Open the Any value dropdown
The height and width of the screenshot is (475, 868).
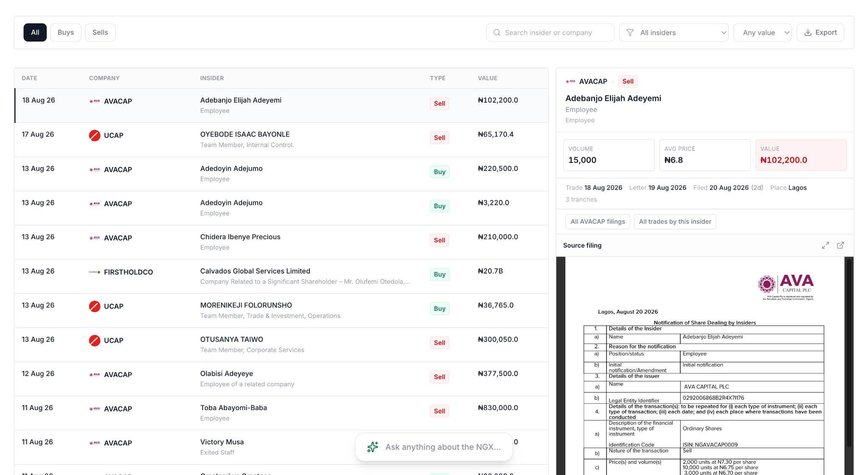point(762,33)
